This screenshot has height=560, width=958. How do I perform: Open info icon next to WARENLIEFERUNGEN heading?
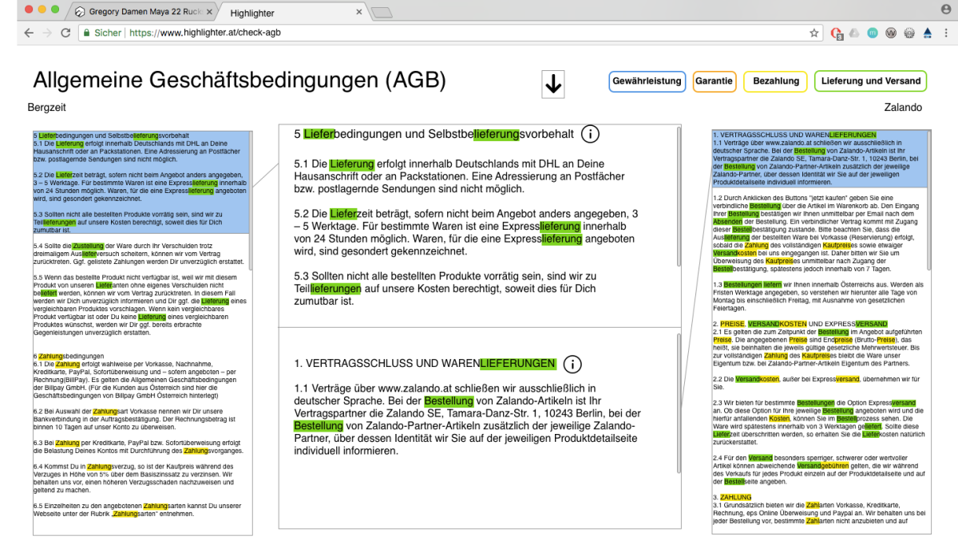pos(572,364)
